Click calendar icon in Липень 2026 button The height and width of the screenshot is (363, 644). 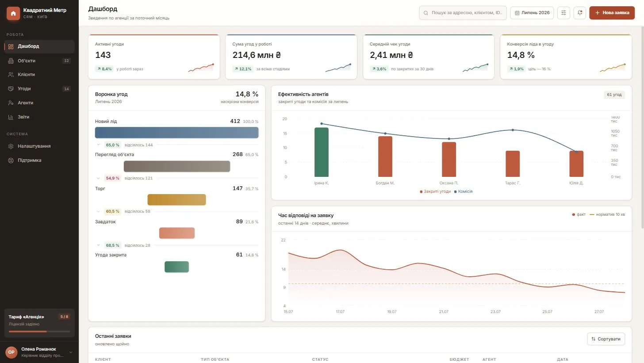tap(517, 13)
